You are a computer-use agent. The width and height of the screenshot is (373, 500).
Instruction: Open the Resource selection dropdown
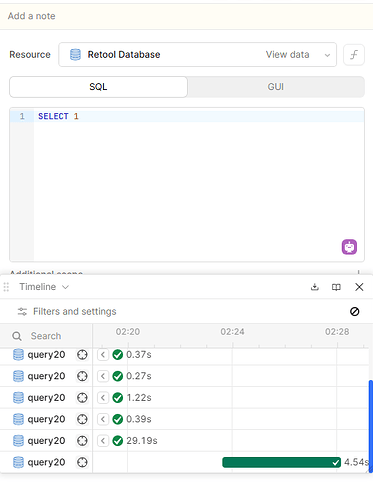pyautogui.click(x=197, y=54)
